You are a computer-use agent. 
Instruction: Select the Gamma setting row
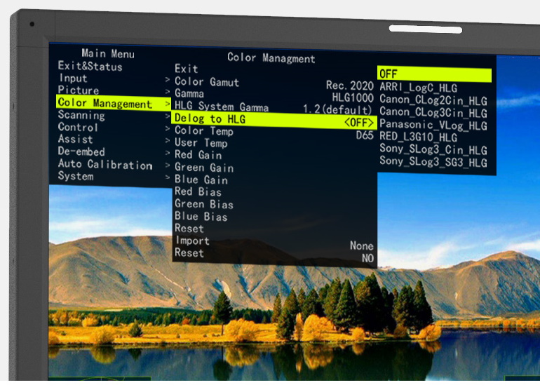coord(189,93)
